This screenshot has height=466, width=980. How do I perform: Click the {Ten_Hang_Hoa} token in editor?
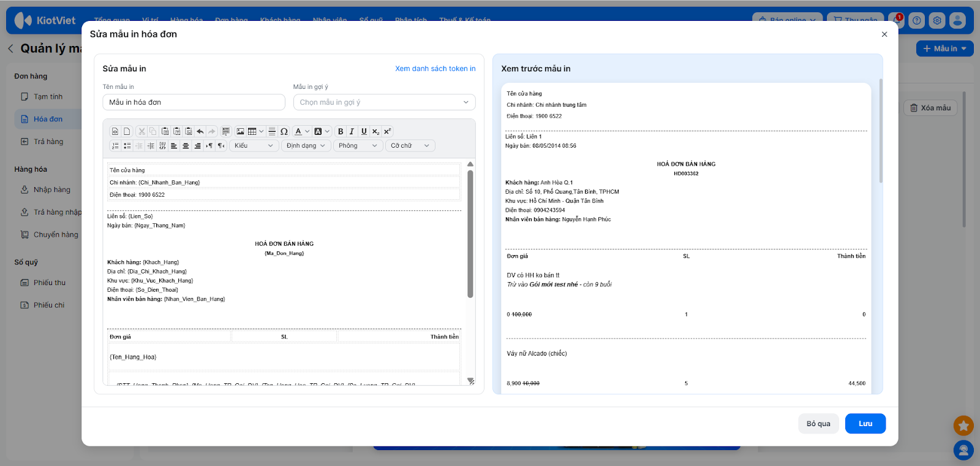tap(133, 357)
